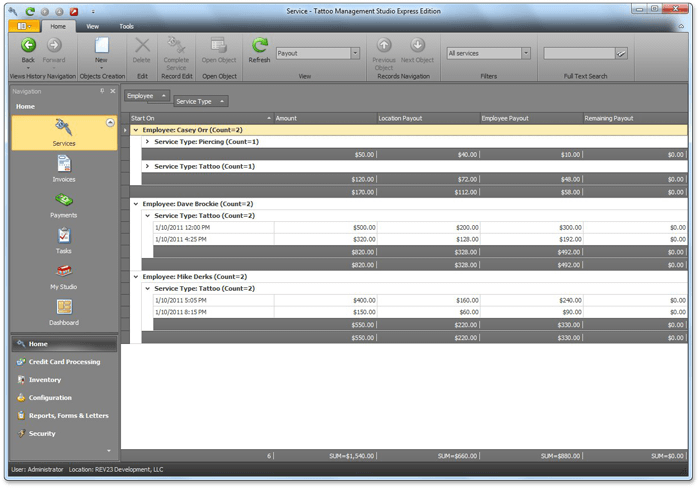The height and width of the screenshot is (489, 700).
Task: Open the Tools ribbon tab
Action: [126, 26]
